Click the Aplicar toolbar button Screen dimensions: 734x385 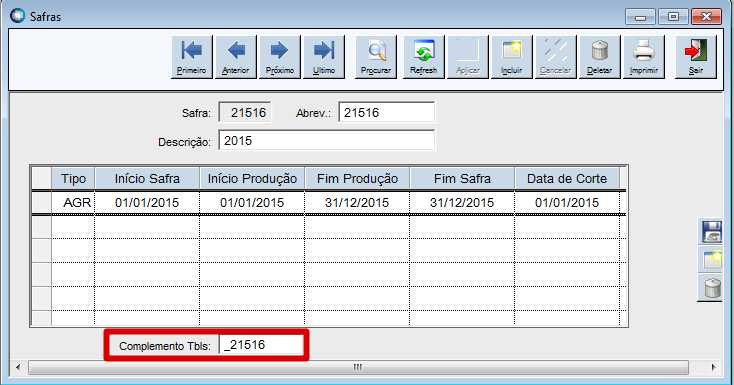(468, 57)
